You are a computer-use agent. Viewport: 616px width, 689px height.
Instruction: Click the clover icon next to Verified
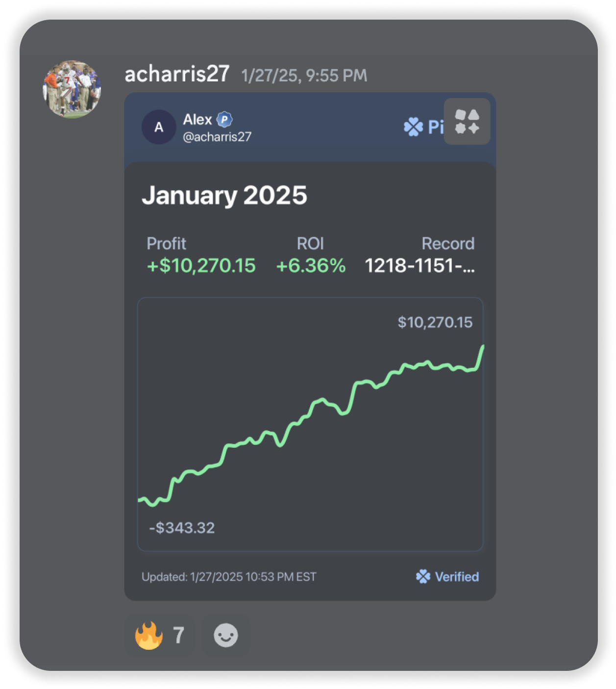coord(423,577)
